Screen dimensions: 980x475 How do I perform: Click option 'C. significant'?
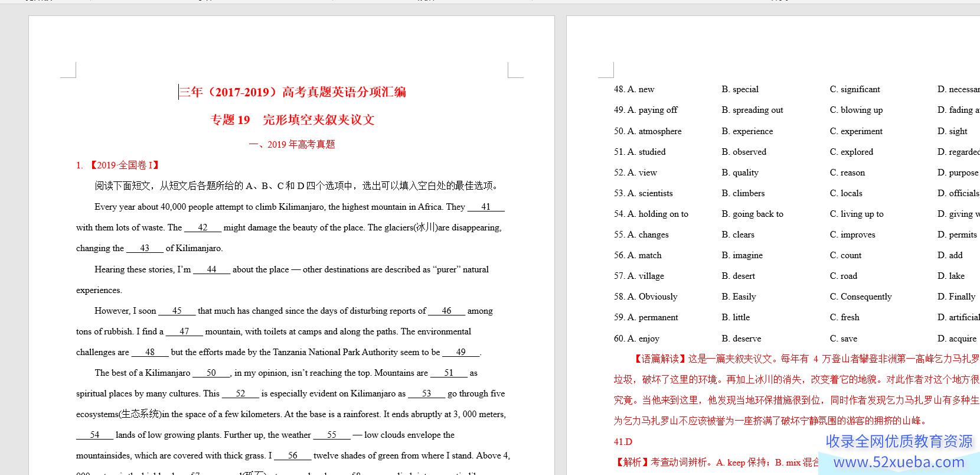click(855, 89)
